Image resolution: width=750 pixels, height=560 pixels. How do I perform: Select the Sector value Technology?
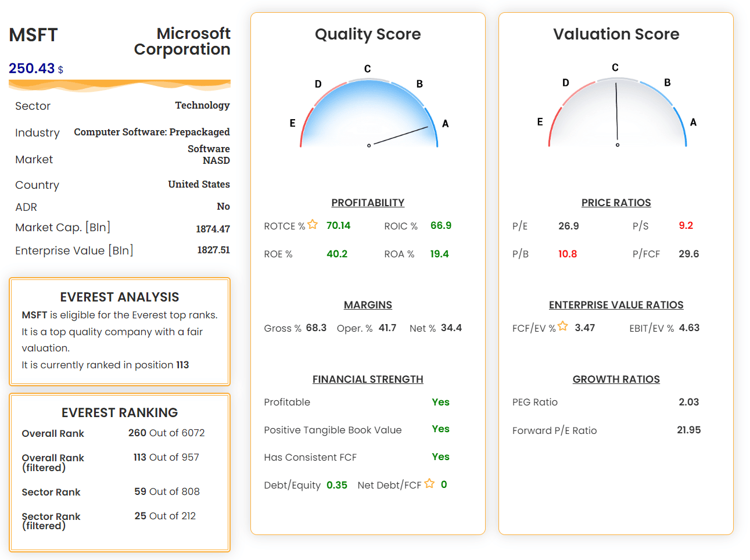click(203, 105)
